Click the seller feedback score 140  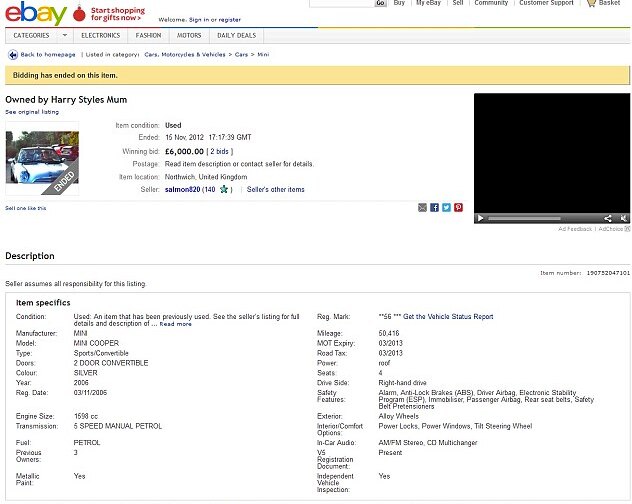210,190
